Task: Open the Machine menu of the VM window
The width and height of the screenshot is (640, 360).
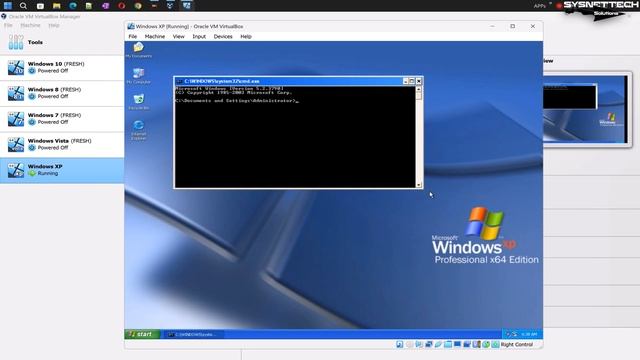Action: (x=155, y=36)
